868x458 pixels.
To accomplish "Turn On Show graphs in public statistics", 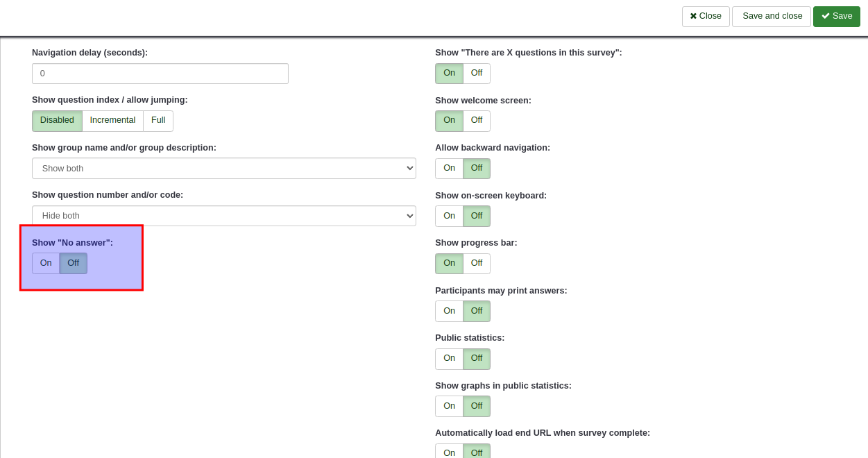I will coord(449,406).
